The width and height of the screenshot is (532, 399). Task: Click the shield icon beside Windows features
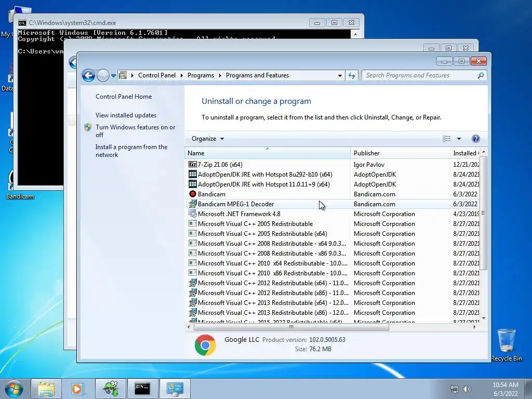tap(88, 127)
